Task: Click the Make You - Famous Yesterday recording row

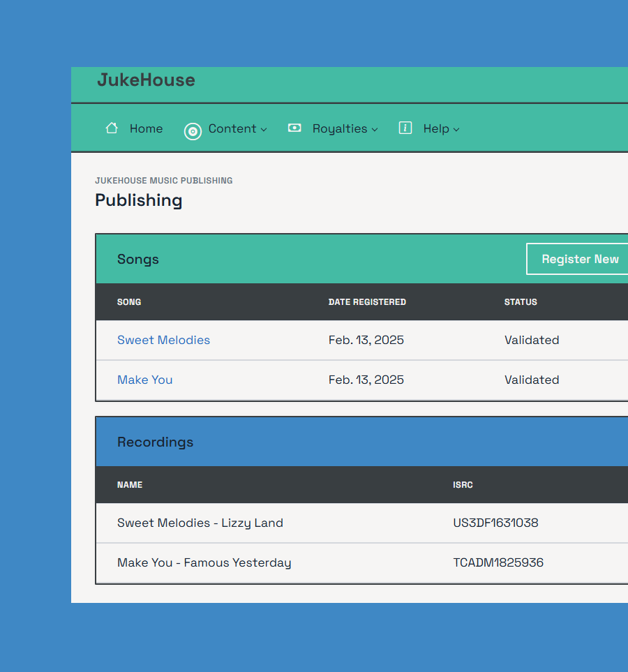Action: click(204, 562)
